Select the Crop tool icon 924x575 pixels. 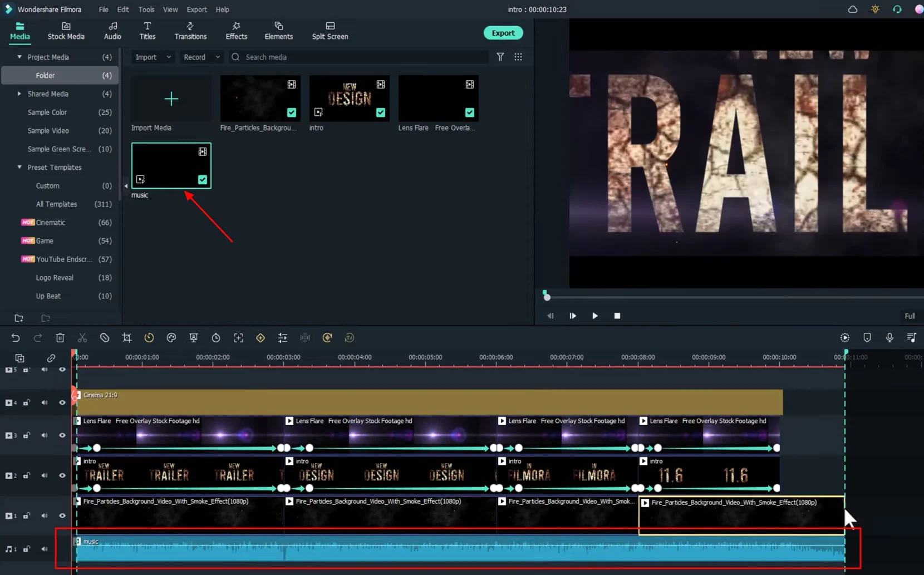[x=127, y=338]
